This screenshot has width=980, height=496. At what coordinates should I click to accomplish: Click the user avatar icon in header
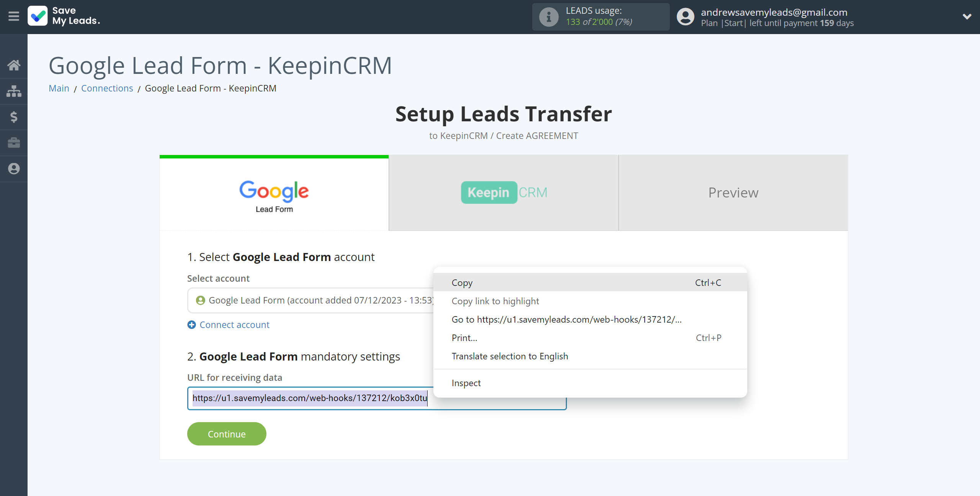click(685, 16)
